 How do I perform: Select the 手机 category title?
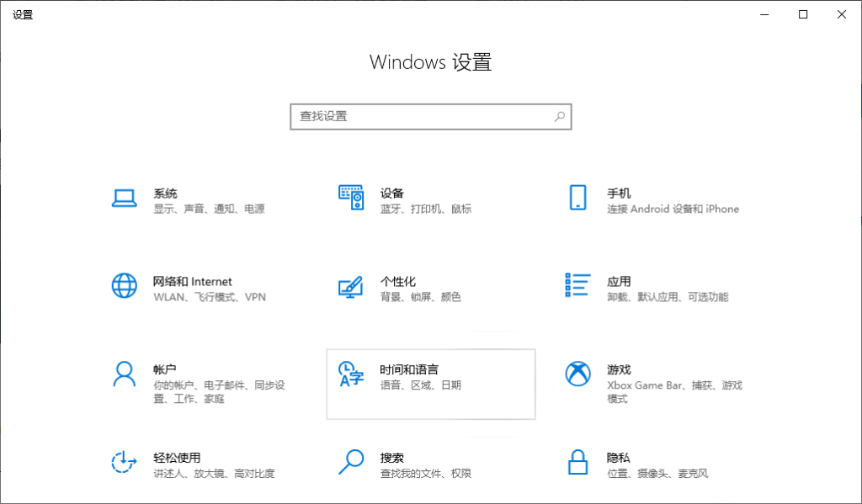(x=619, y=194)
